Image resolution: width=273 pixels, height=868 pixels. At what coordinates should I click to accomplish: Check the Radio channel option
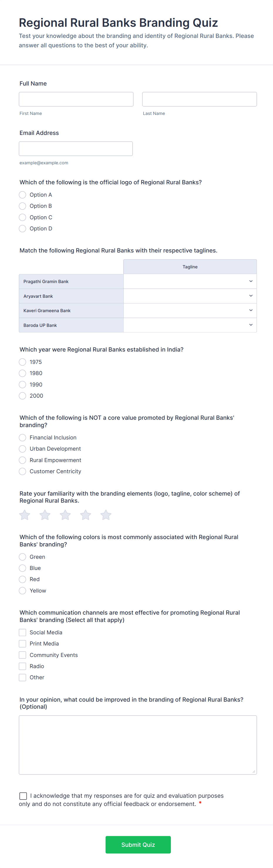22,666
